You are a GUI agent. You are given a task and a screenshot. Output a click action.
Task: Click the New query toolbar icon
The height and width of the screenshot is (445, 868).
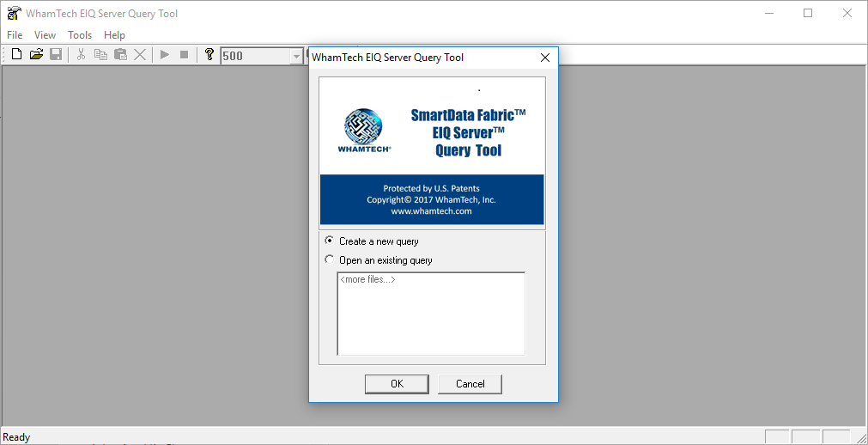point(16,55)
